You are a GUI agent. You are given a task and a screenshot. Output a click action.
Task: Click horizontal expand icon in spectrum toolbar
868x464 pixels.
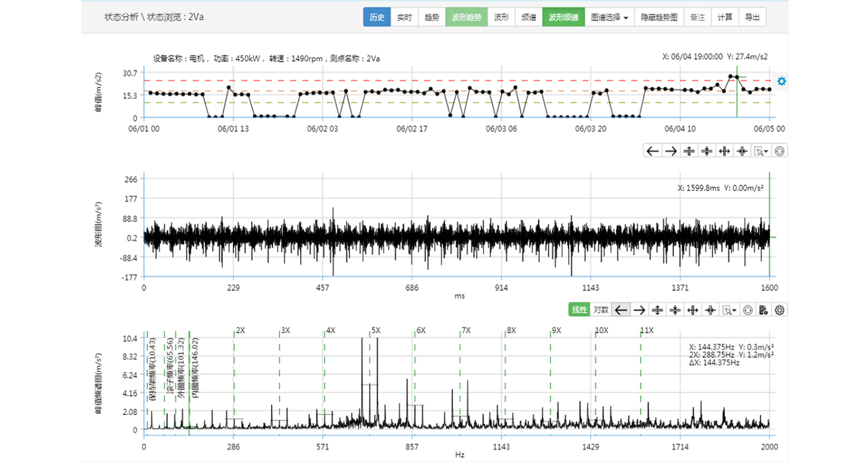pos(693,310)
